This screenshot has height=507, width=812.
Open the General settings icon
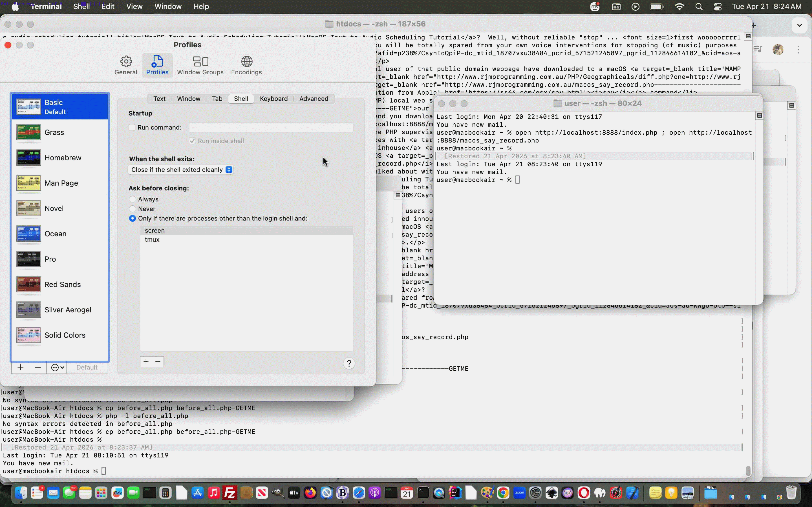tap(126, 65)
